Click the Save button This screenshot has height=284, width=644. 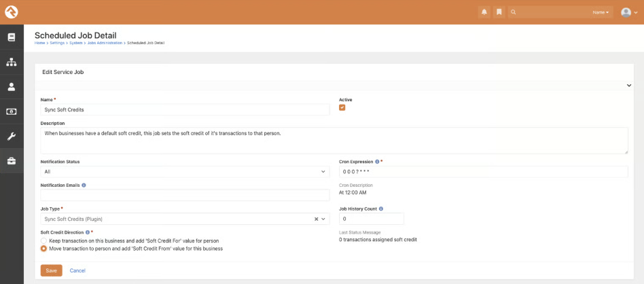pyautogui.click(x=52, y=270)
